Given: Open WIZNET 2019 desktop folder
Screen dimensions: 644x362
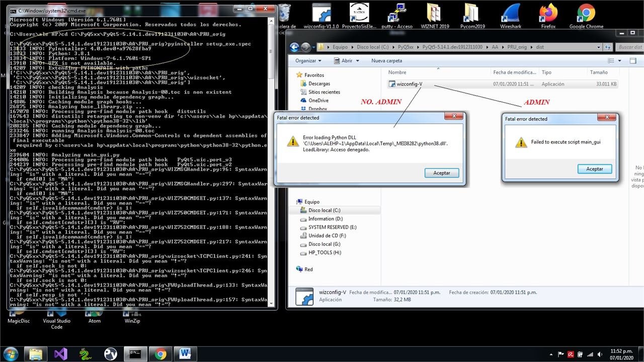Looking at the screenshot, I should tap(434, 16).
